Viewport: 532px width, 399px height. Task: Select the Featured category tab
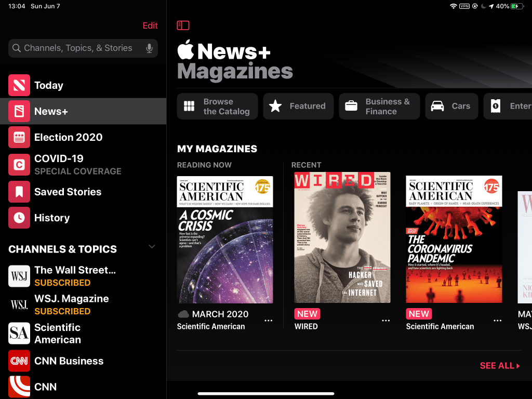pos(298,107)
